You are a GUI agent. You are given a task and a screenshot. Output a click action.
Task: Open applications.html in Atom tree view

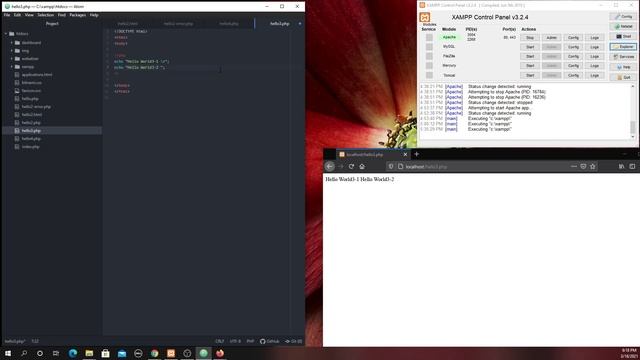click(x=37, y=75)
